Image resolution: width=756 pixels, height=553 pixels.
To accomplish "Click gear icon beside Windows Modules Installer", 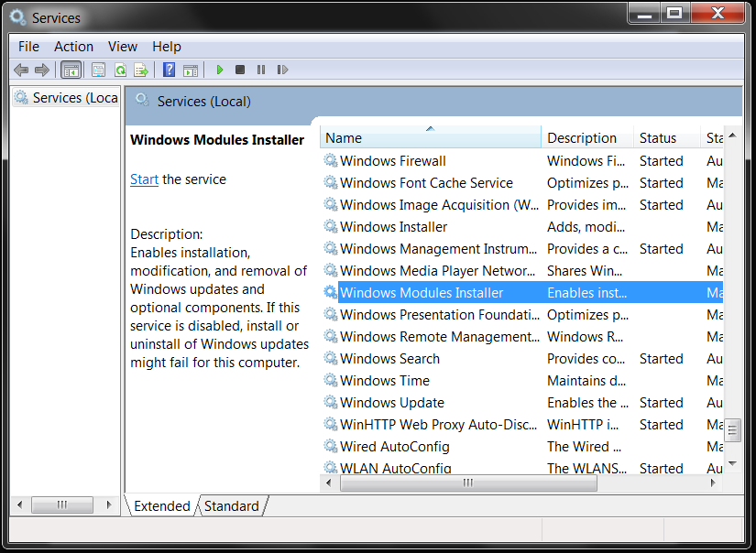I will coord(330,292).
